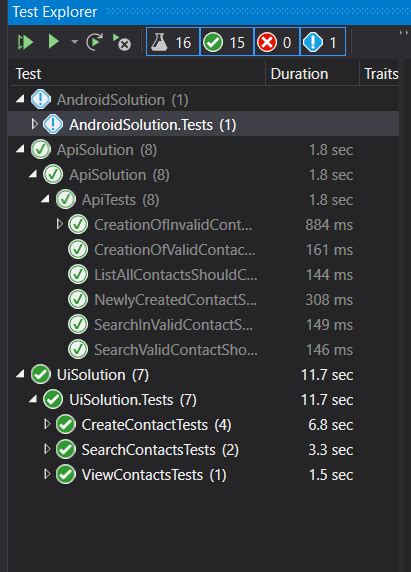Repeat the last test run
411x572 pixels.
(x=94, y=42)
